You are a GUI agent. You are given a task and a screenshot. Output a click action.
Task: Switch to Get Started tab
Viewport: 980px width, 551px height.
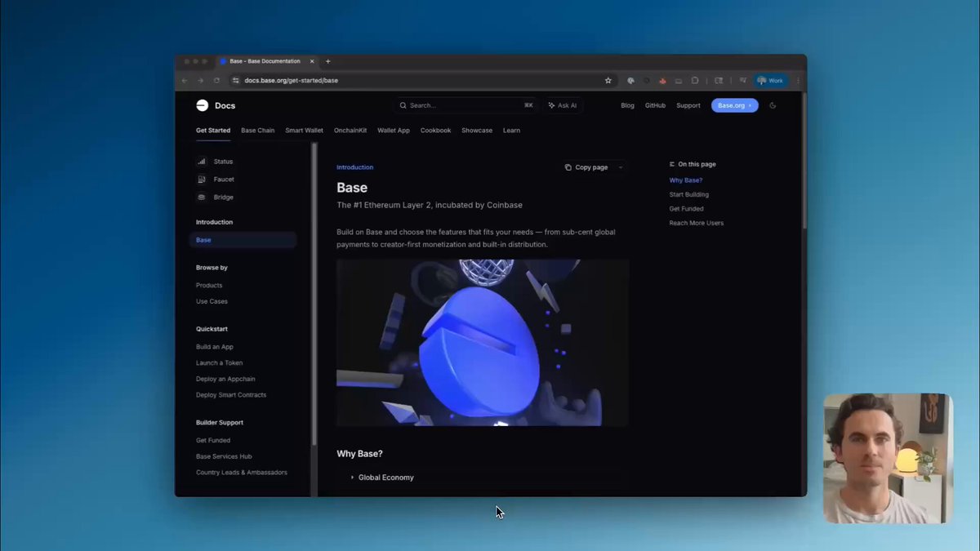pos(213,131)
